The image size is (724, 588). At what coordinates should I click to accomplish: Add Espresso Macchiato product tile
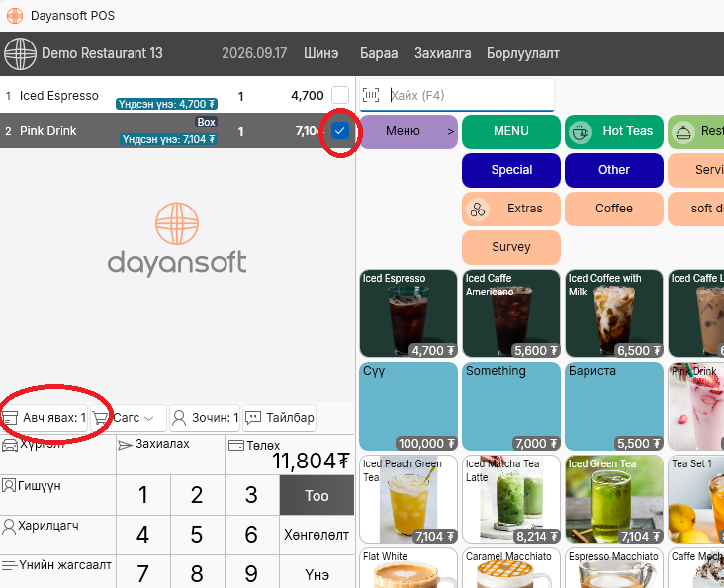click(x=614, y=568)
